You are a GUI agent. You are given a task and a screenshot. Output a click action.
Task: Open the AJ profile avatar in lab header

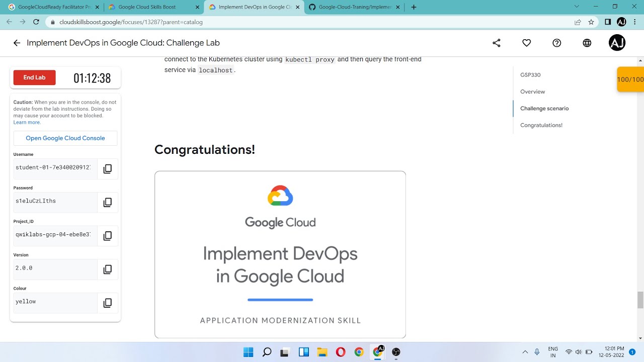617,43
